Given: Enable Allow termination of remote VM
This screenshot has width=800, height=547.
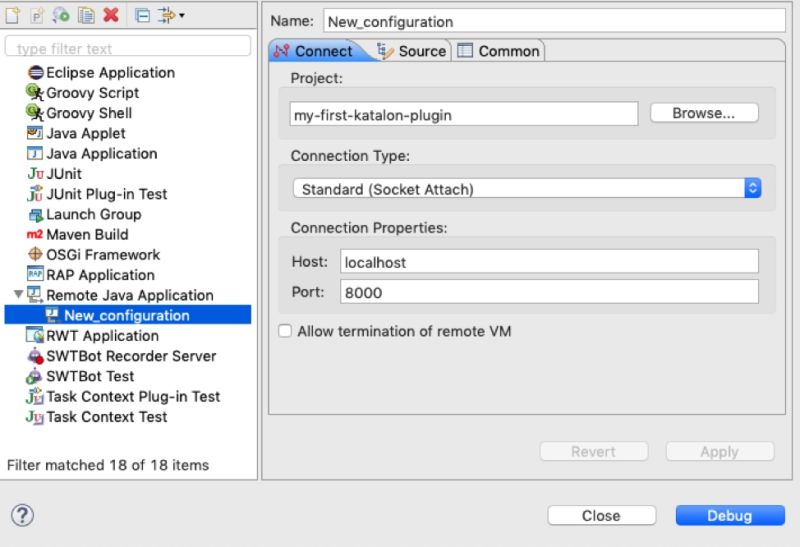Looking at the screenshot, I should point(285,331).
